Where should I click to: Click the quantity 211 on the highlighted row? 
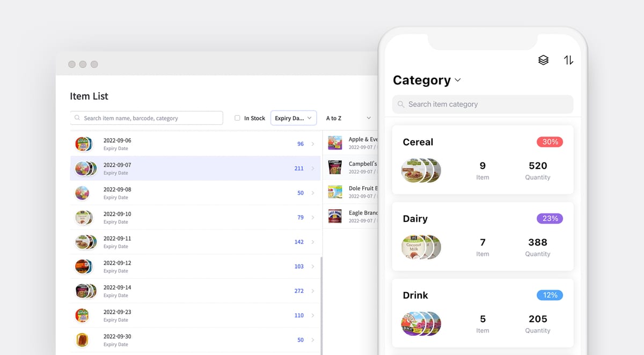298,168
